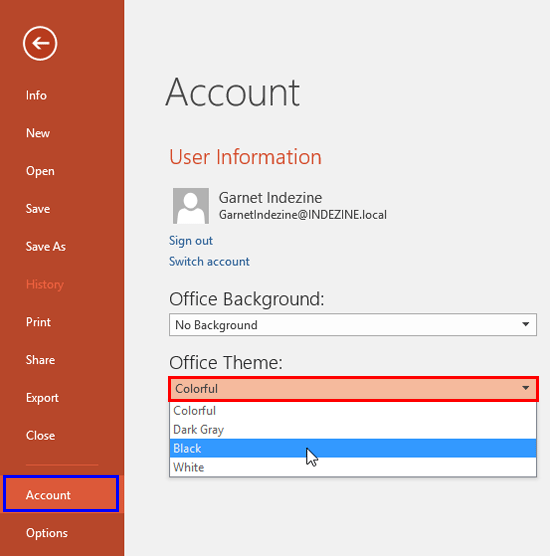Go to the Share page
Screen dimensions: 550x556
(x=40, y=360)
